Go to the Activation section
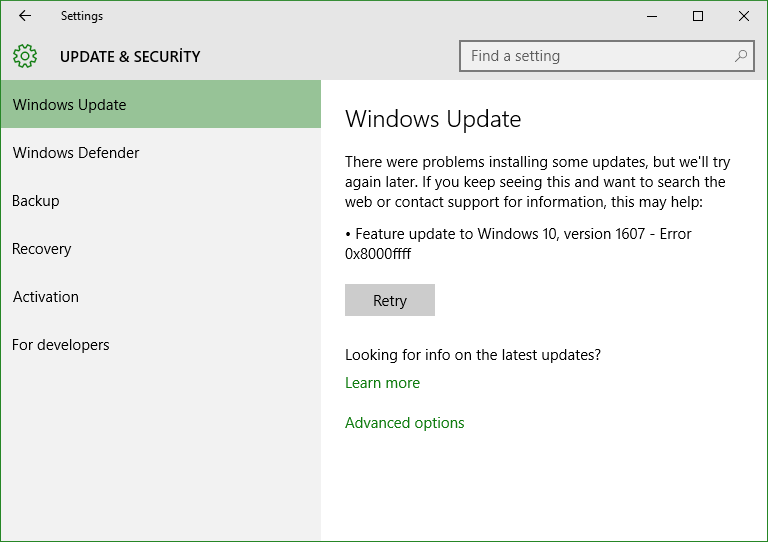 pyautogui.click(x=46, y=297)
